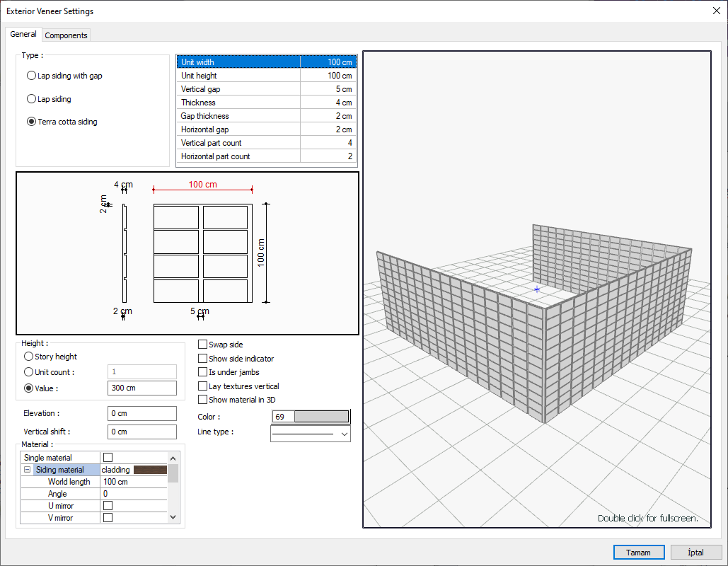Image resolution: width=728 pixels, height=566 pixels.
Task: Click the Tamam button
Action: pos(638,553)
